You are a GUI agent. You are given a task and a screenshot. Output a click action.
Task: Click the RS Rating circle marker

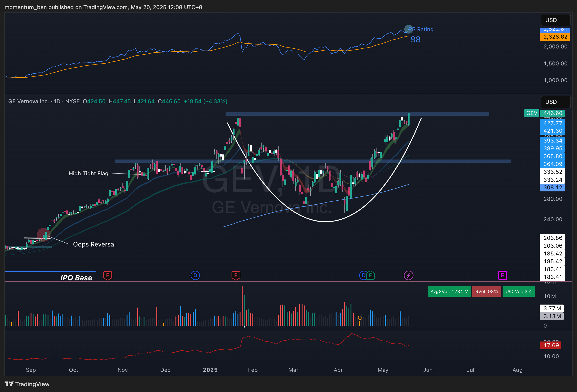point(408,29)
